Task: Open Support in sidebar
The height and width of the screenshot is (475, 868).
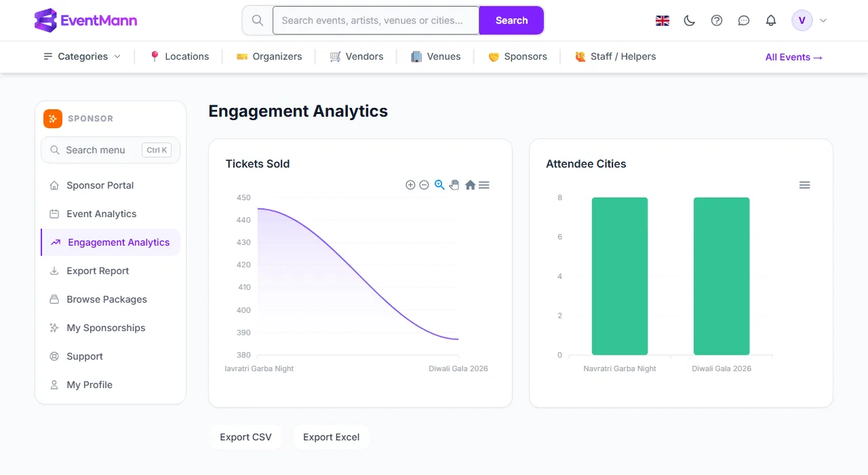Action: [111, 356]
